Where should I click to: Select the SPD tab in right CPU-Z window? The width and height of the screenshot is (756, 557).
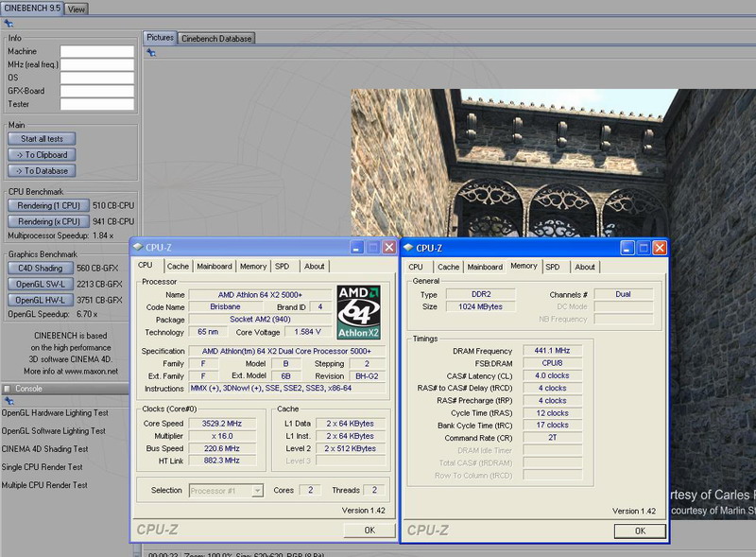552,267
